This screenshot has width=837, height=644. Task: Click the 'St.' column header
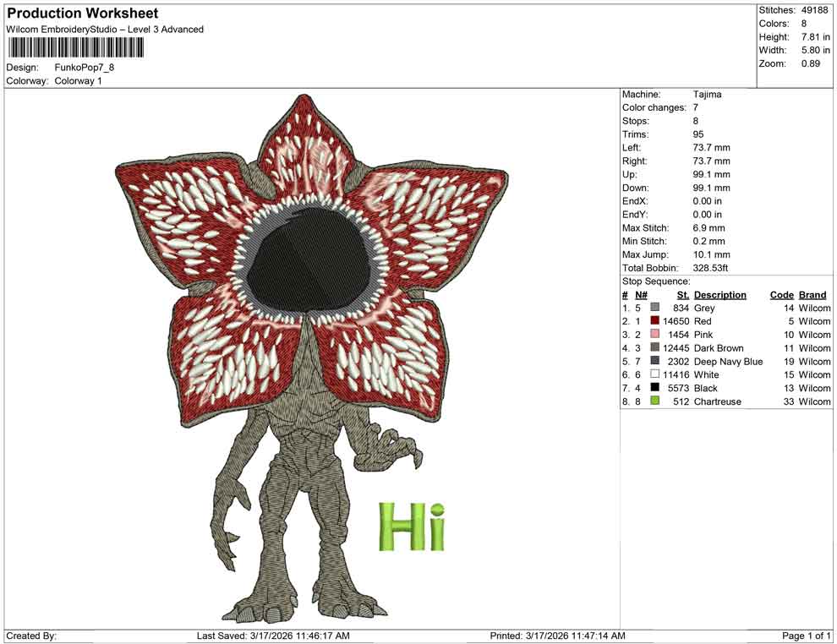[683, 295]
